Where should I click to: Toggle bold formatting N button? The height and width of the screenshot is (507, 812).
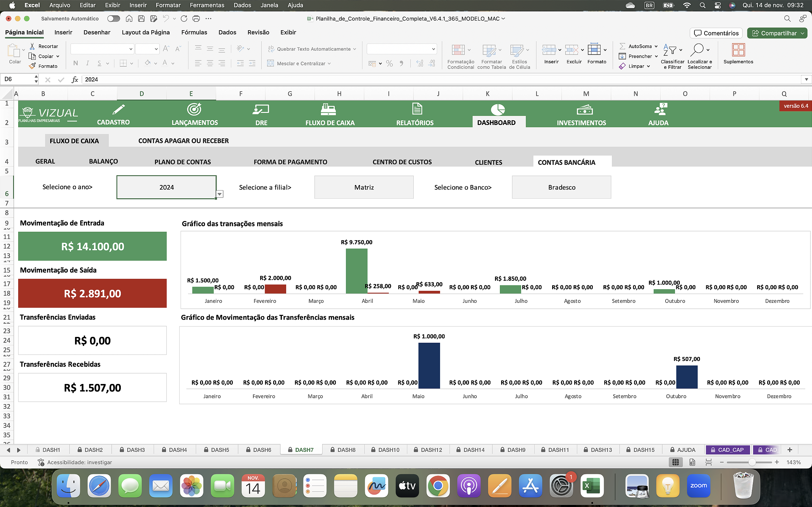tap(75, 63)
